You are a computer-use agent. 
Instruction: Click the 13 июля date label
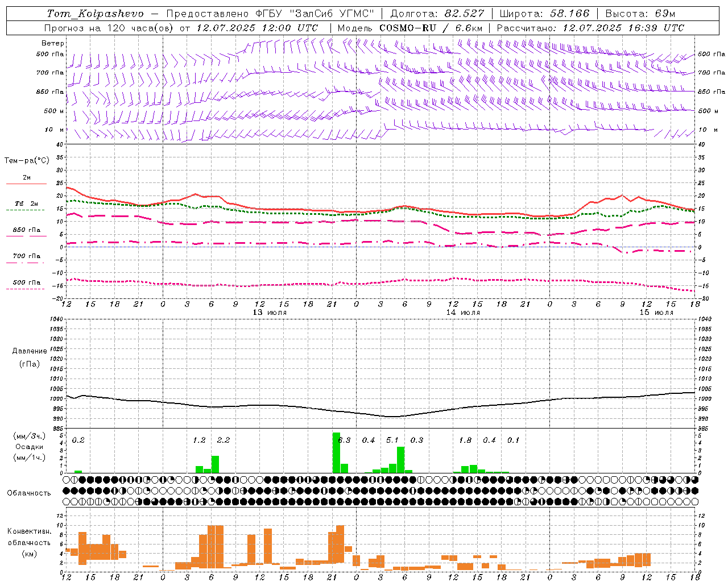(x=270, y=313)
